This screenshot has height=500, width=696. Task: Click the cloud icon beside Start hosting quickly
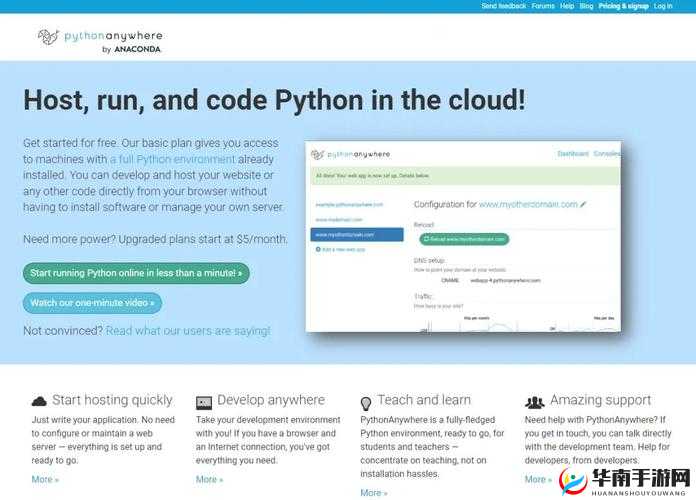tap(39, 401)
